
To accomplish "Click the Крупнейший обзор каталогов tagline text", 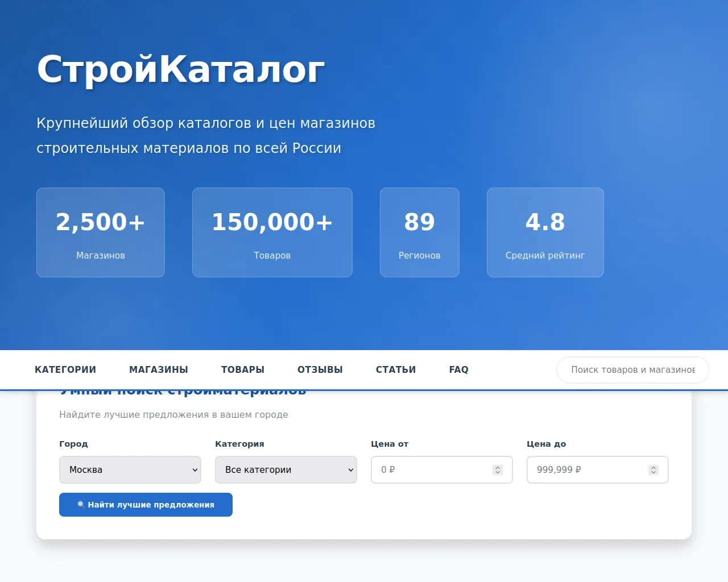I will click(206, 135).
